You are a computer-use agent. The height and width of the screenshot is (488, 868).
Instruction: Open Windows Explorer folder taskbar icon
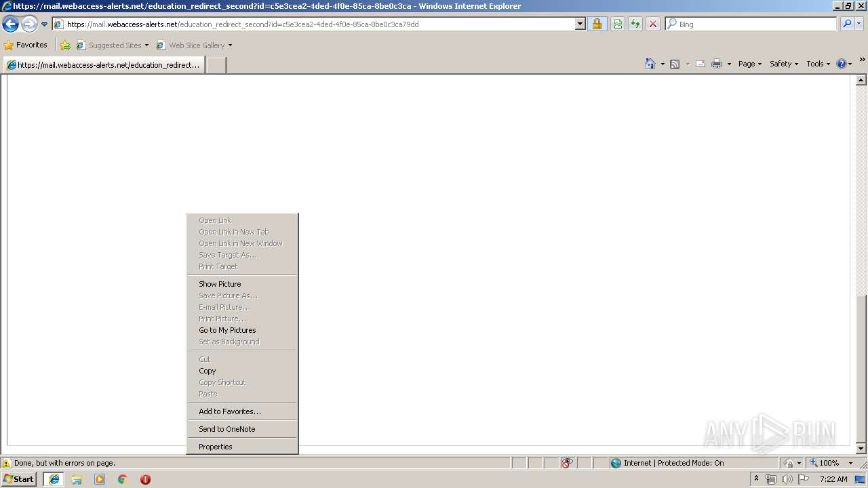tap(77, 479)
